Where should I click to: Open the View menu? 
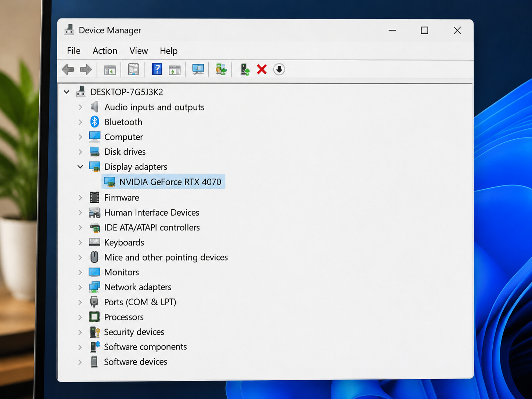coord(139,51)
